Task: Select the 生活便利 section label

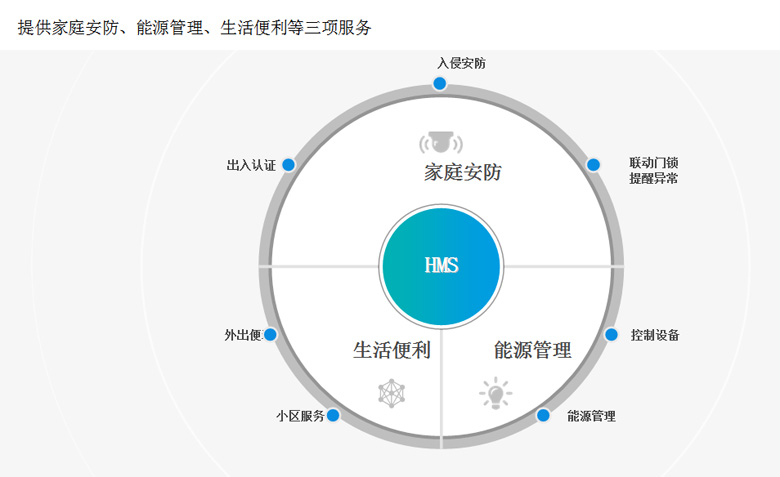Action: click(x=391, y=350)
